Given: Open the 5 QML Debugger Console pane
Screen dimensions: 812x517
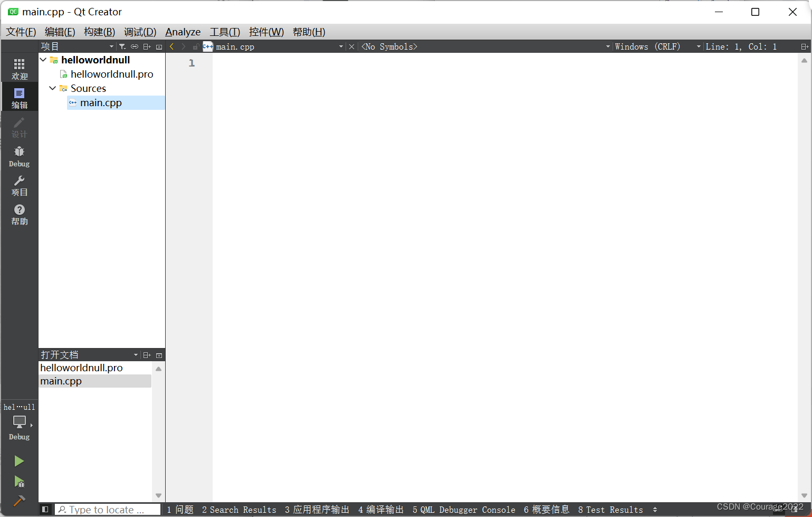Looking at the screenshot, I should tap(464, 510).
